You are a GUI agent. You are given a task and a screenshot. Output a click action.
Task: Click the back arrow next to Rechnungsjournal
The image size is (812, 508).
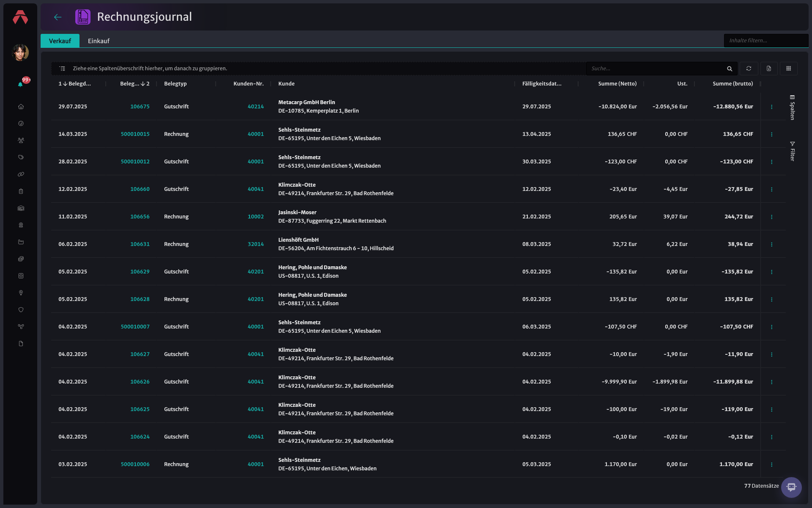pyautogui.click(x=58, y=17)
